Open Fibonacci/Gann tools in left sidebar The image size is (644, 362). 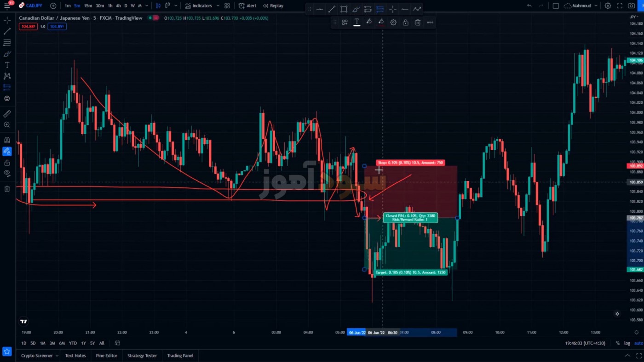[x=7, y=42]
